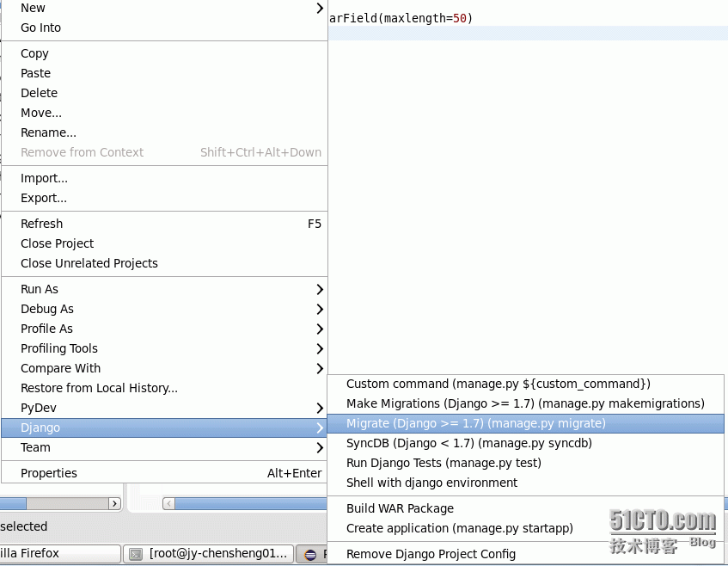
Task: Switch to the Firefox taskbar window
Action: pos(60,553)
